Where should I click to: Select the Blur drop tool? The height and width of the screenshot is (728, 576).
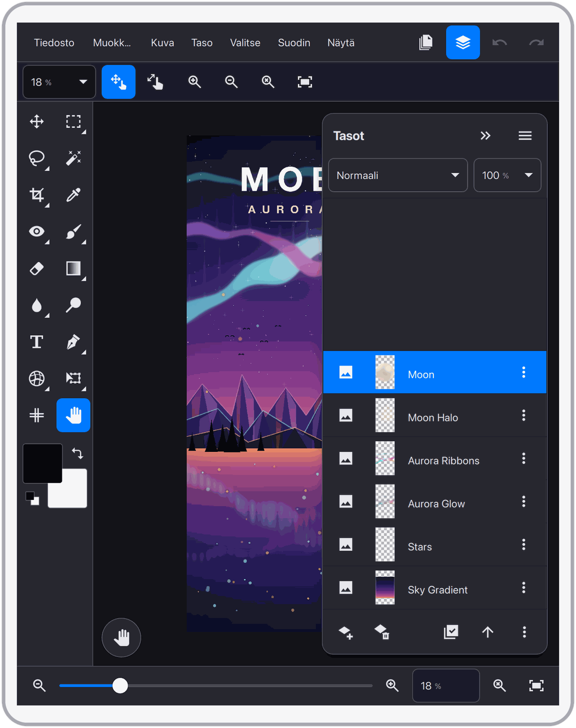tap(37, 305)
